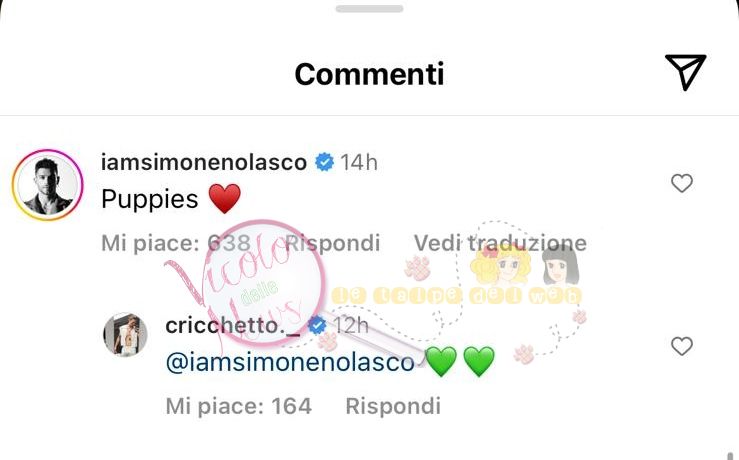View likes list Mi piace: 638
Screen dimensions: 739x460
[176, 243]
